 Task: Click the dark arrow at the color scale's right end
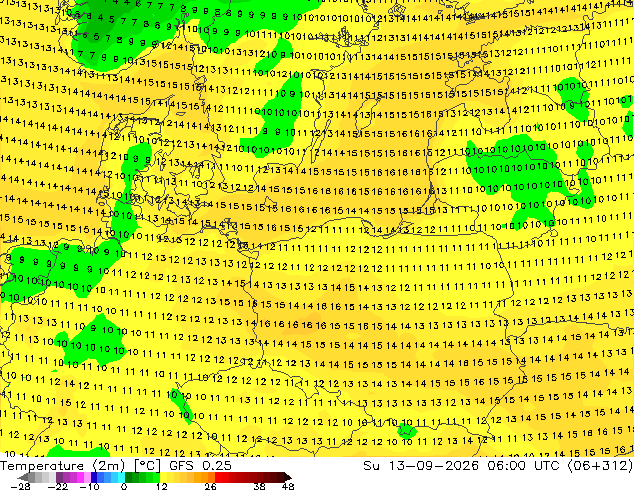tap(288, 477)
